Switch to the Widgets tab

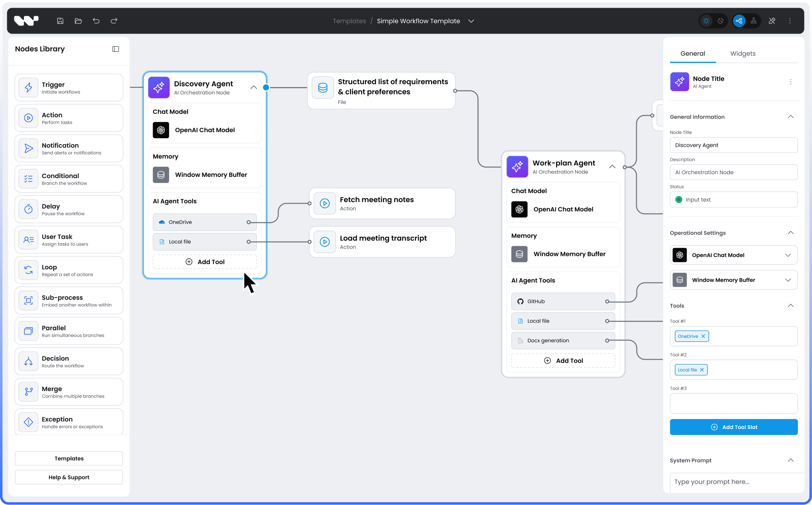click(743, 53)
